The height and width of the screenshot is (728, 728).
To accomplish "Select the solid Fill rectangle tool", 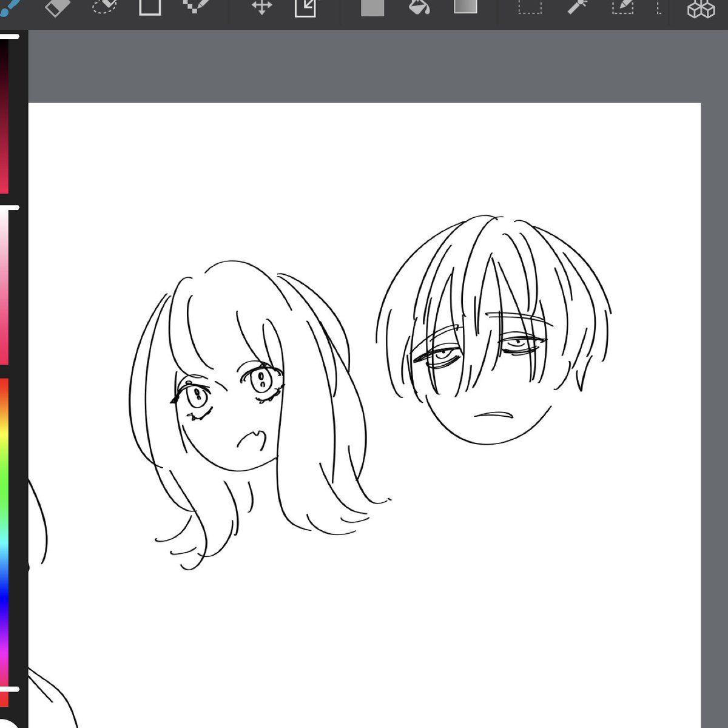I will click(372, 7).
